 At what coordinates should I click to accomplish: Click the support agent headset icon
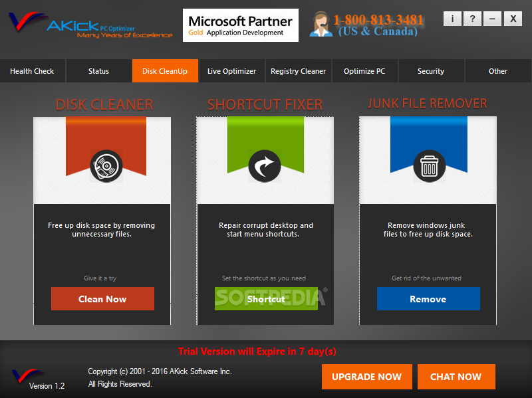[x=321, y=24]
